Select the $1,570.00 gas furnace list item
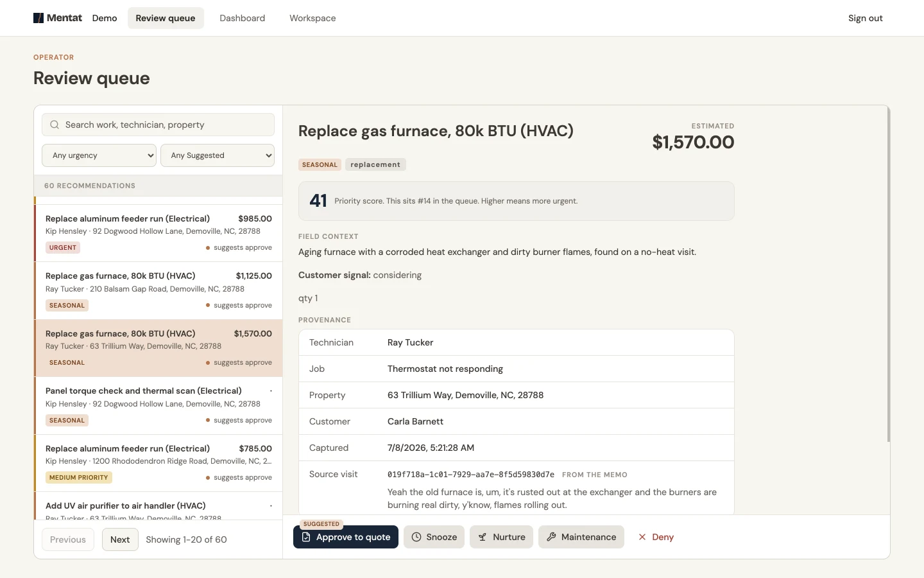Screen dimensions: 924x578 pyautogui.click(x=158, y=348)
